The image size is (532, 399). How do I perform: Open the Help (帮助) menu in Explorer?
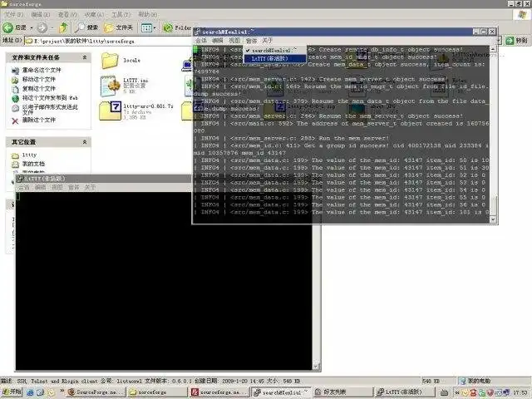click(x=148, y=15)
